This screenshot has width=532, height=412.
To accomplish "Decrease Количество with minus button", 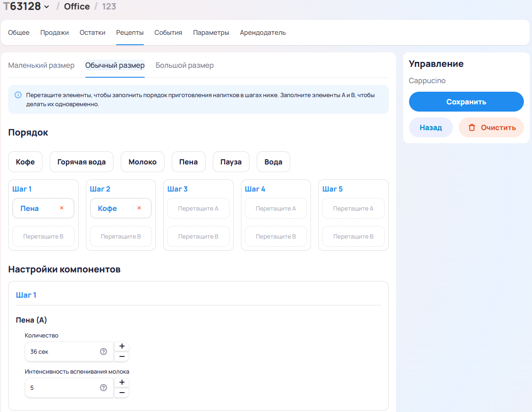I will click(122, 357).
